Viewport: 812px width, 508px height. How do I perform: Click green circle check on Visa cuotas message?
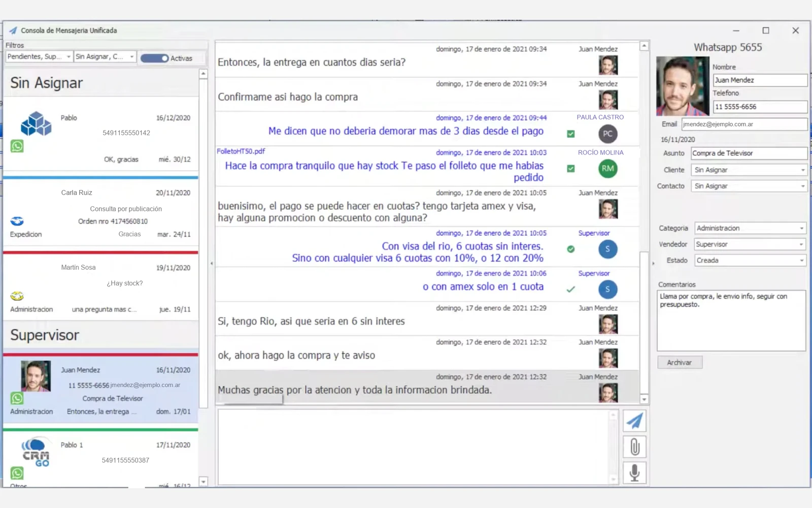571,249
